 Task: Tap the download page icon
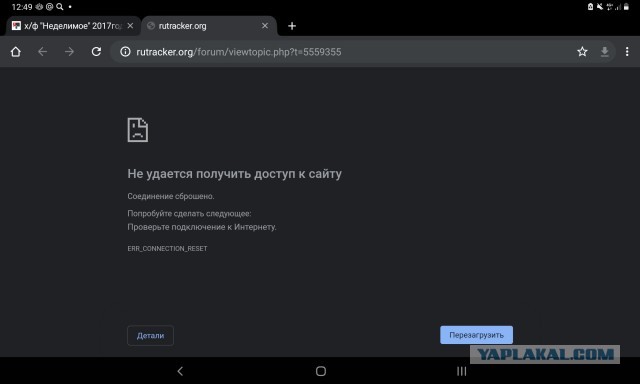[x=604, y=52]
